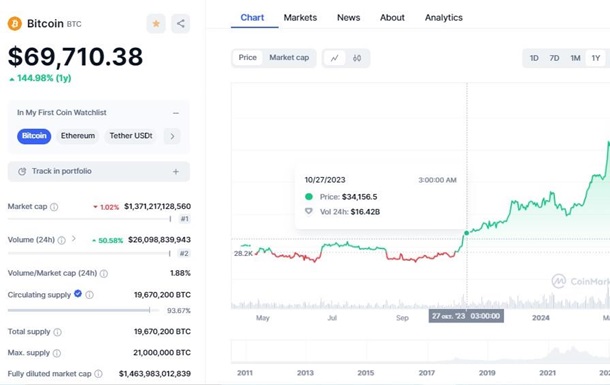The width and height of the screenshot is (610, 385).
Task: Show more watchlist coins with right chevron
Action: [x=172, y=136]
